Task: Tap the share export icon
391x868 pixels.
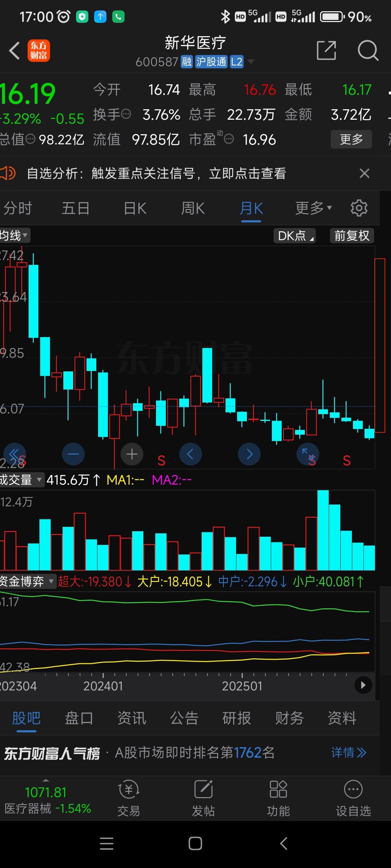Action: coord(327,50)
